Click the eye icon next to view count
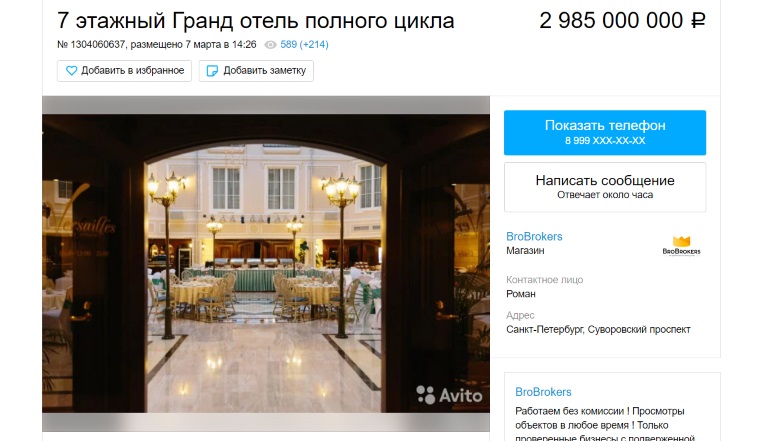The height and width of the screenshot is (441, 770). click(x=271, y=45)
